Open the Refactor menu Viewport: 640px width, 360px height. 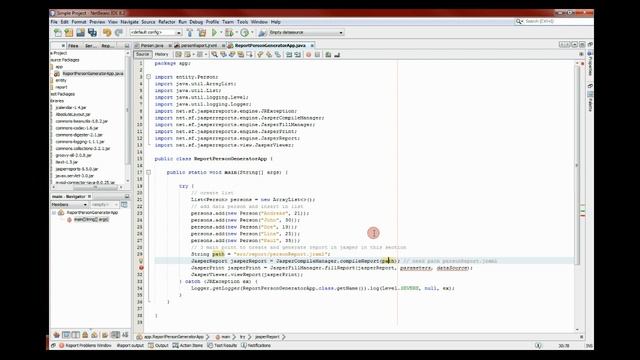[x=167, y=22]
